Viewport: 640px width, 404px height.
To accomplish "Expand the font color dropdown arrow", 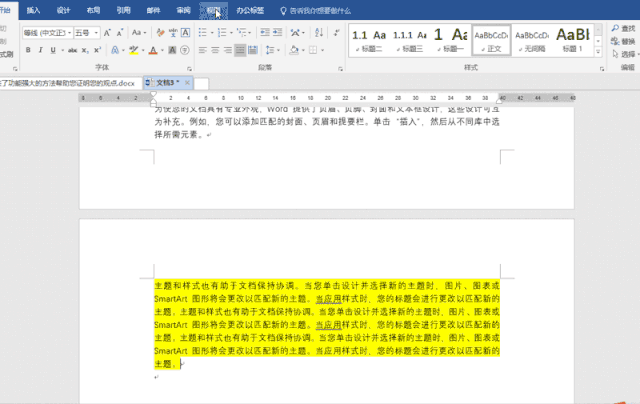I will tap(162, 50).
